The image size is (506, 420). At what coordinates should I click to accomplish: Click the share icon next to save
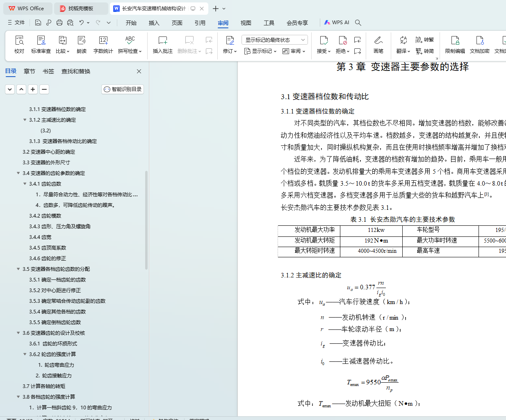[x=49, y=23]
